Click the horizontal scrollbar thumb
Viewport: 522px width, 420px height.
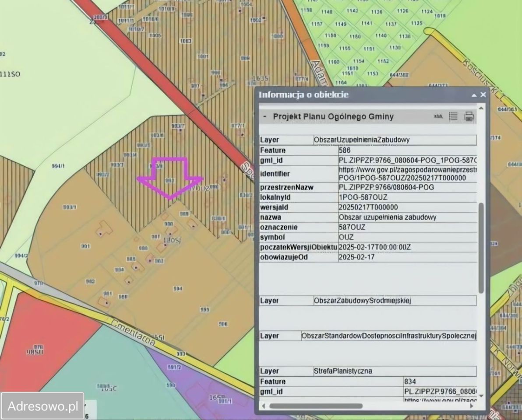point(315,406)
